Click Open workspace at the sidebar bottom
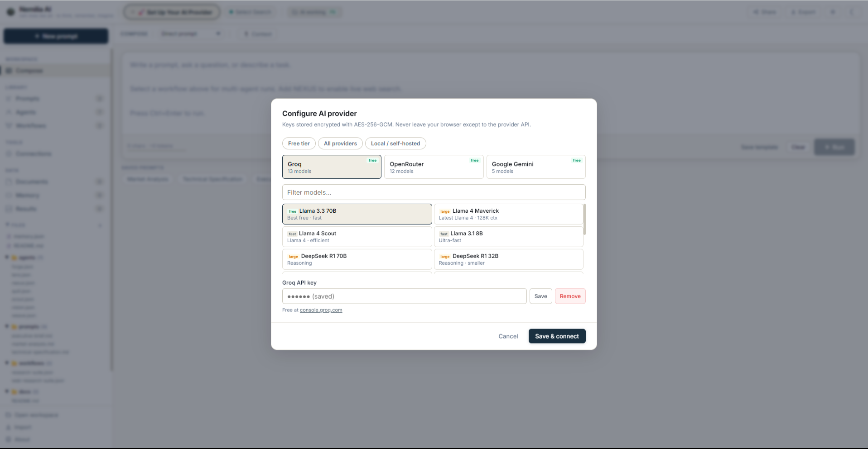The height and width of the screenshot is (449, 868). [32, 415]
